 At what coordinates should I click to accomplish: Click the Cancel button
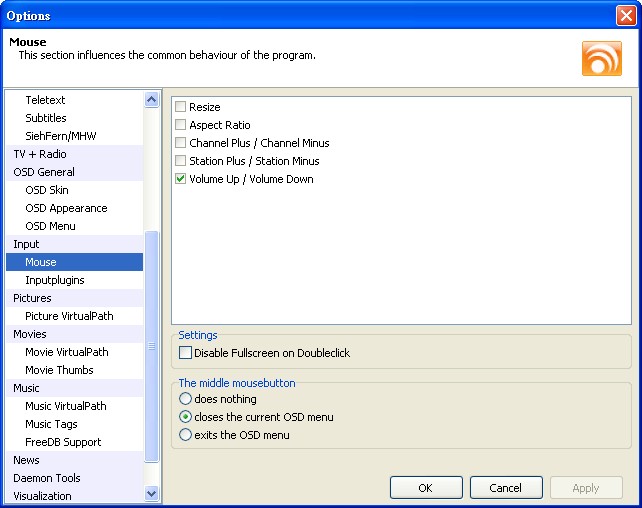point(505,488)
